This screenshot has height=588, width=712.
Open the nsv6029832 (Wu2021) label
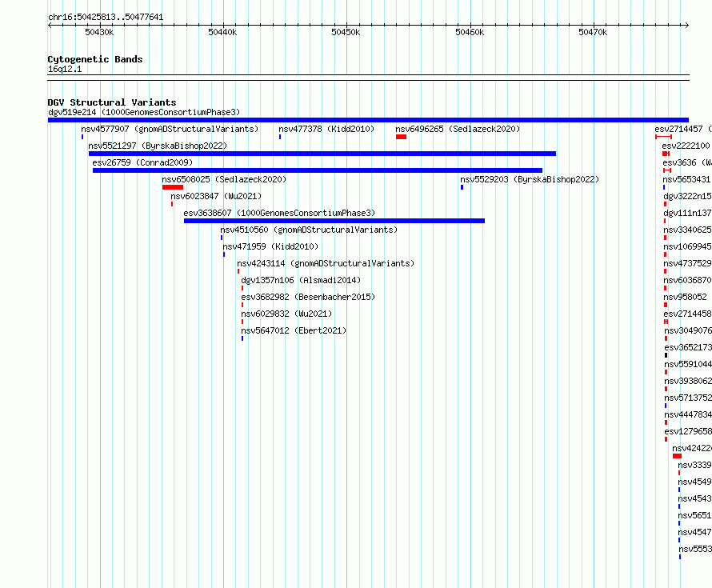pyautogui.click(x=286, y=314)
